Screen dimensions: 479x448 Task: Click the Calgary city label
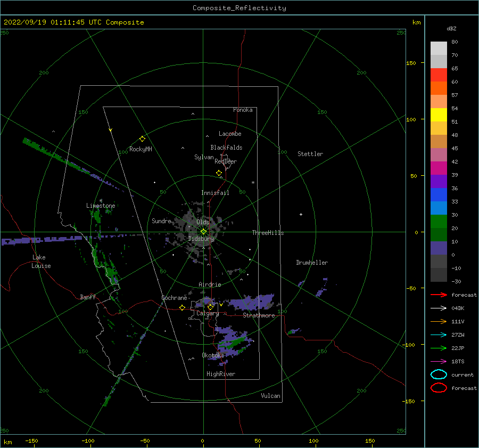pos(208,313)
